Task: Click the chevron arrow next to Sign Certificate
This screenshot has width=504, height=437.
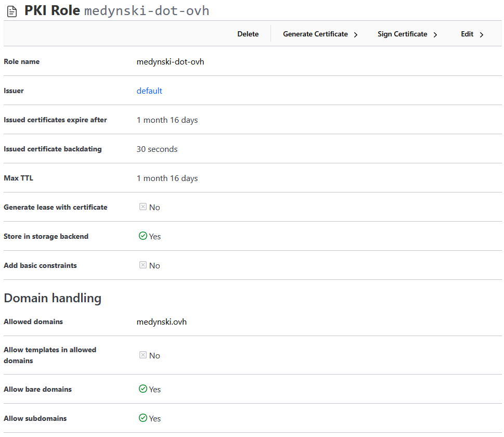Action: (435, 35)
